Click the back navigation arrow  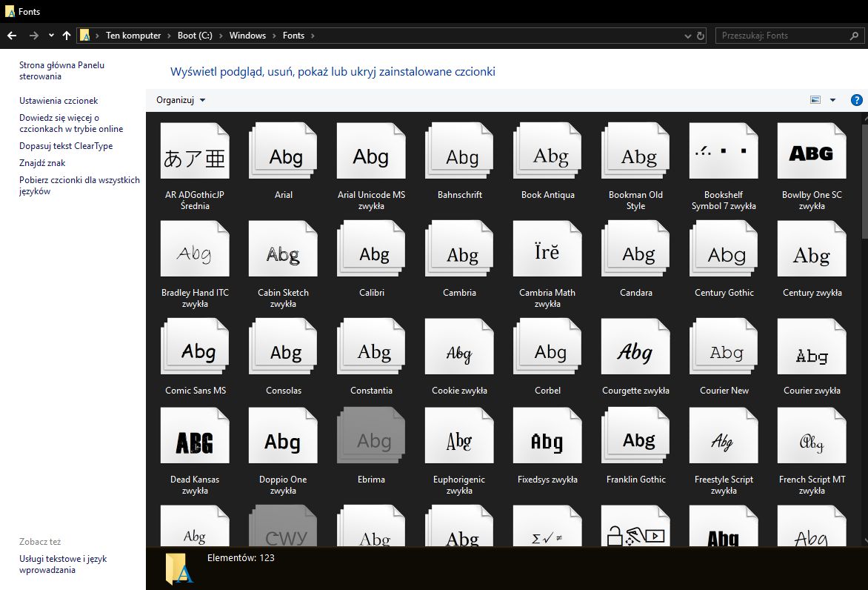point(12,36)
